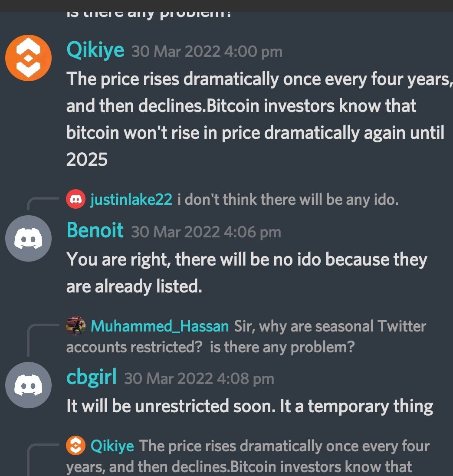Click the 30 Mar 2022 4:08 pm timestamp
The width and height of the screenshot is (453, 476).
point(199,379)
